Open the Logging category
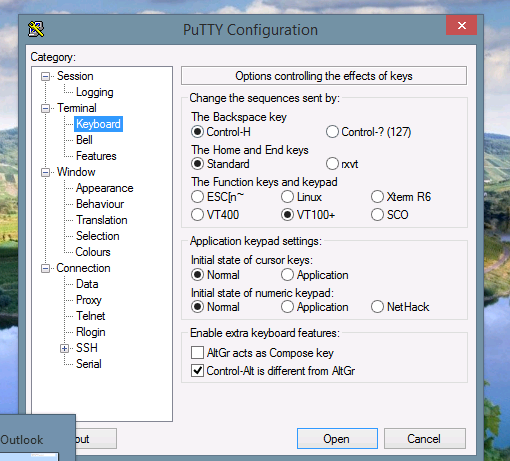The width and height of the screenshot is (510, 461). click(x=95, y=92)
